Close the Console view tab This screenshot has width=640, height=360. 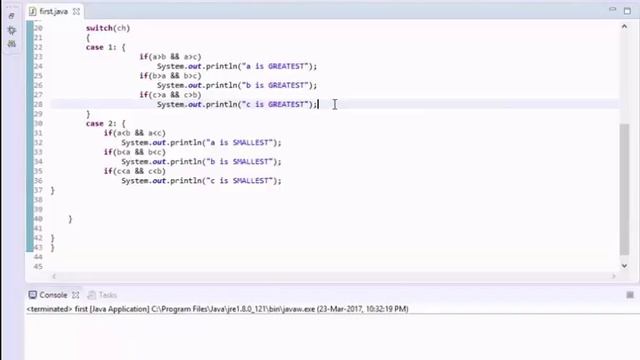(76, 295)
